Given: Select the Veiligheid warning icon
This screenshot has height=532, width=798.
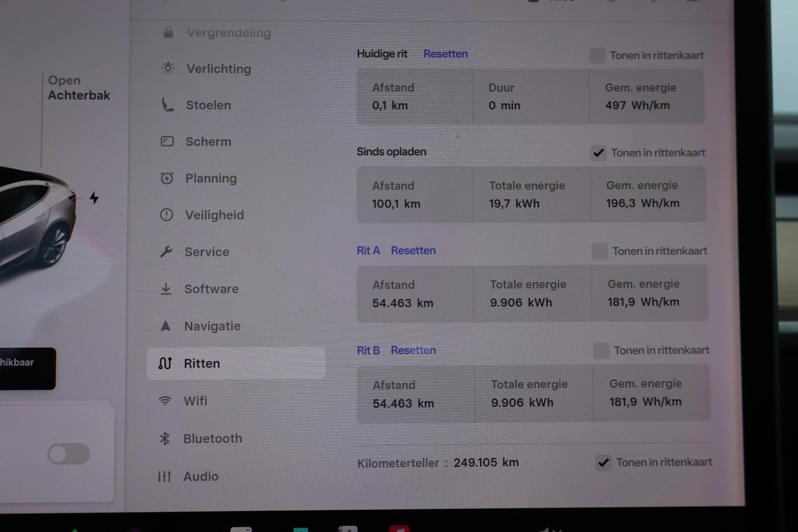Looking at the screenshot, I should click(x=168, y=215).
